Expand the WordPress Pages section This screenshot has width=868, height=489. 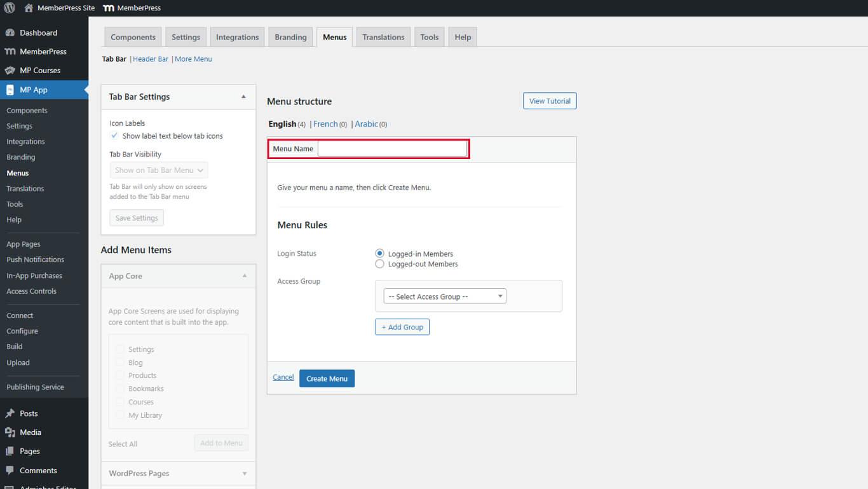244,474
